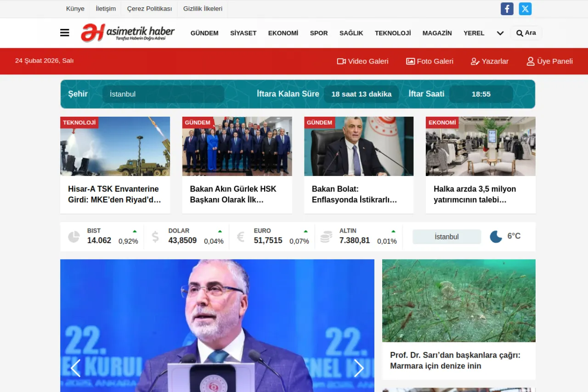Screen dimensions: 588x392
Task: Click the Yazarlar pen icon
Action: point(474,61)
